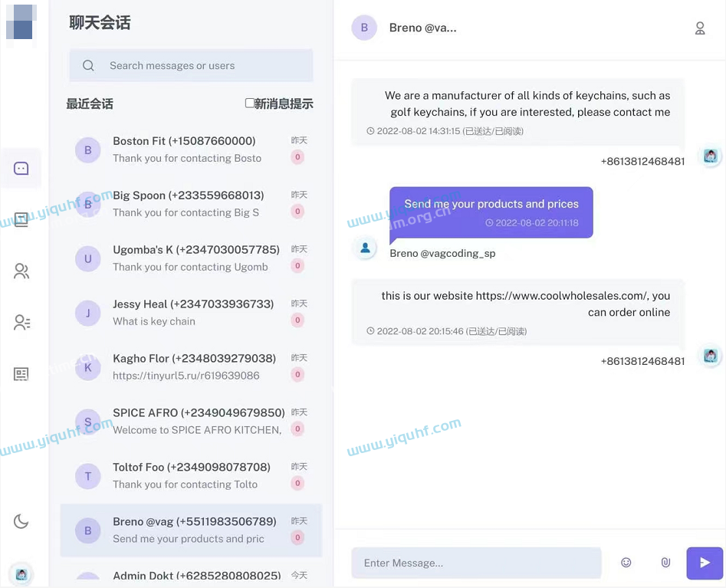
Task: Click unread badge on Breno @vag row
Action: [297, 537]
